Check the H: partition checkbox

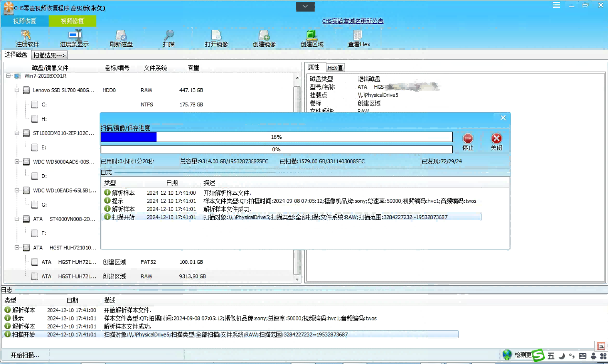click(35, 119)
